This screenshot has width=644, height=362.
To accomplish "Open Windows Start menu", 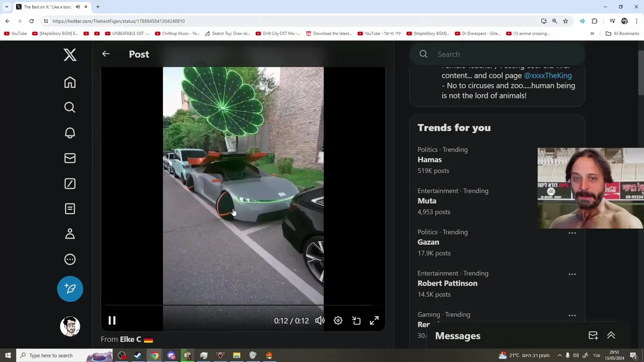I will click(x=8, y=355).
